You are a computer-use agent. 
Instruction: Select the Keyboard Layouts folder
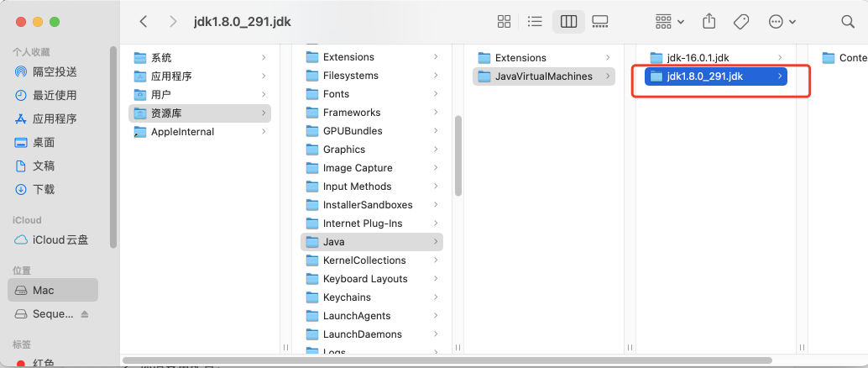(x=372, y=279)
